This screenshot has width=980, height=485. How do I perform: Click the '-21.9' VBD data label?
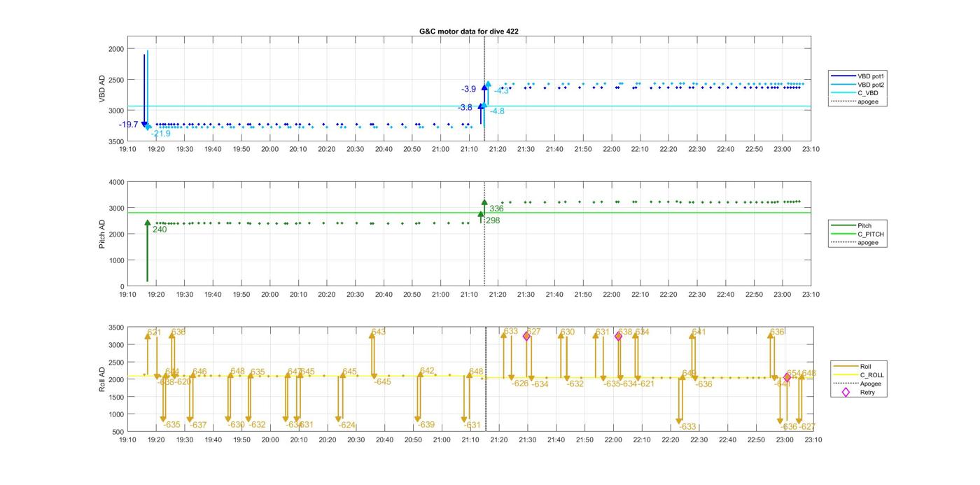pos(161,134)
